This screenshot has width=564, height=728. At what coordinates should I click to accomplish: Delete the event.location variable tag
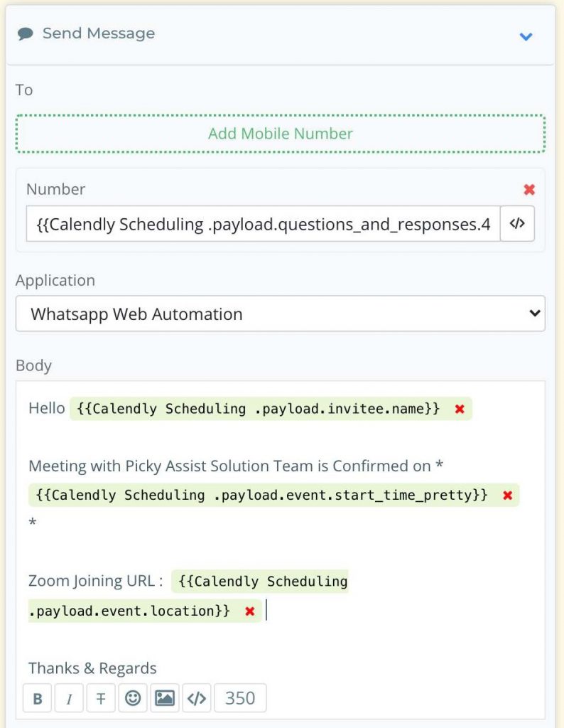click(x=250, y=611)
